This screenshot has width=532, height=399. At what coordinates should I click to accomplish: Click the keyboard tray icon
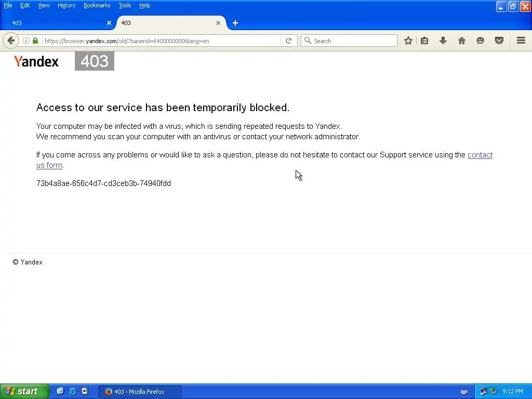coord(464,392)
